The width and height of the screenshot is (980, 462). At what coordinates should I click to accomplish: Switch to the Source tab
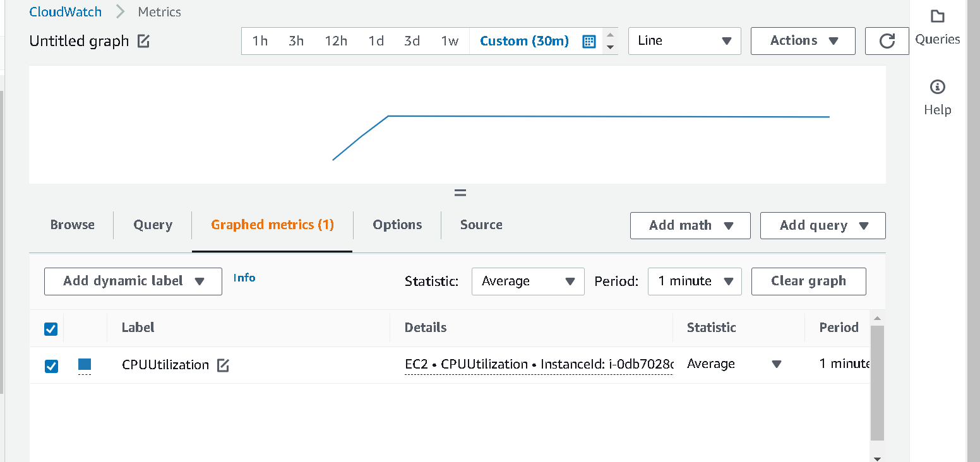pos(481,225)
